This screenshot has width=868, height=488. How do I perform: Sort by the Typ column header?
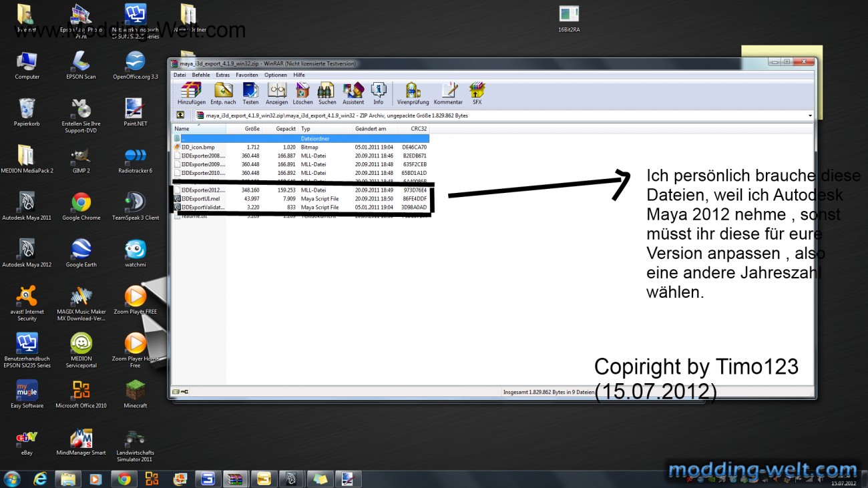tap(326, 129)
